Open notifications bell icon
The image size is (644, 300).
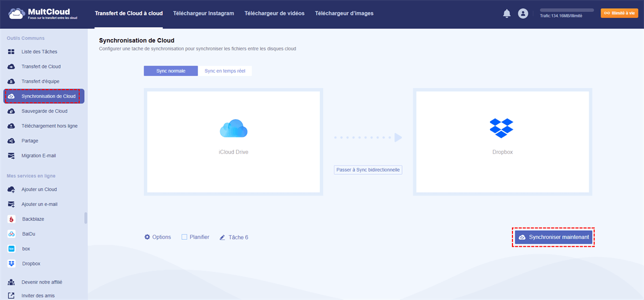pyautogui.click(x=507, y=13)
